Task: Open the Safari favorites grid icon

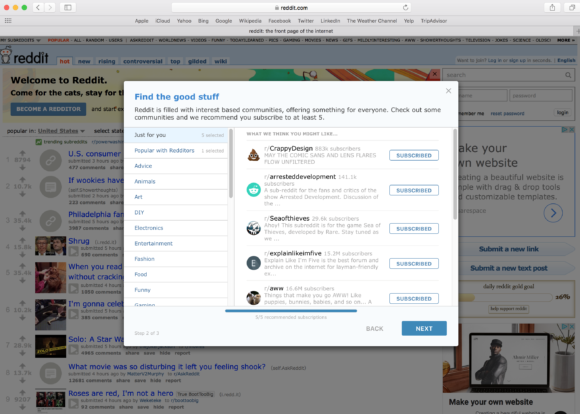Action: click(x=8, y=21)
